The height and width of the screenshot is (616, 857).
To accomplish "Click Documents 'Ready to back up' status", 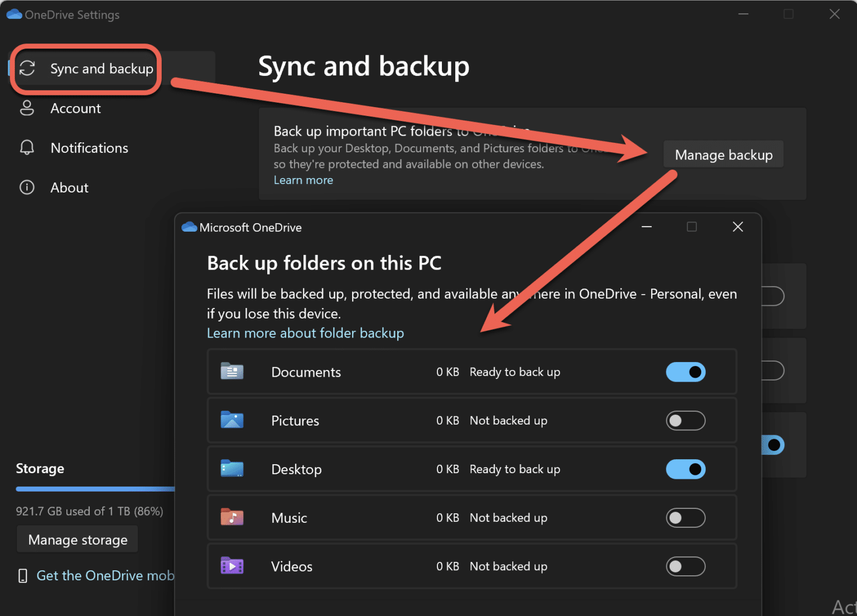I will pos(515,372).
